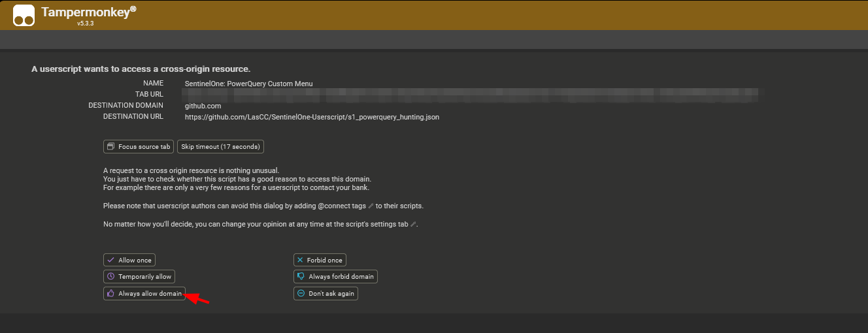Screen dimensions: 868x333
Task: Click Forbid once button
Action: tap(320, 260)
